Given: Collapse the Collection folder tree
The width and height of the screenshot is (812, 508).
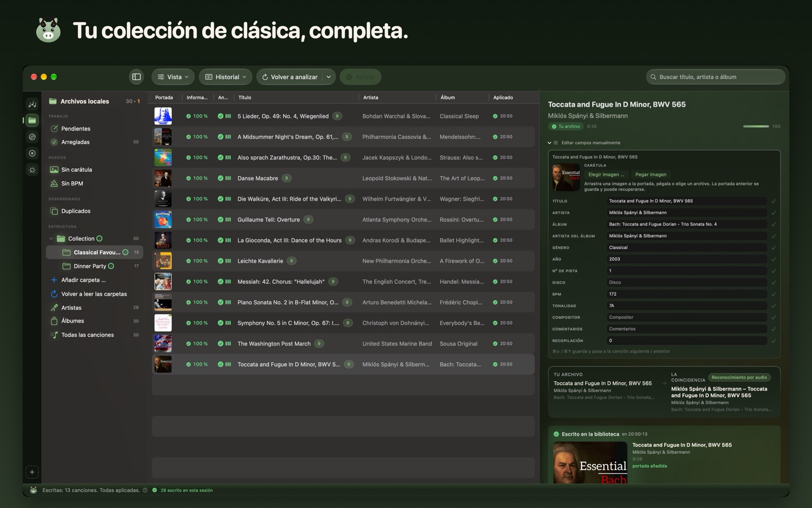Looking at the screenshot, I should 51,239.
